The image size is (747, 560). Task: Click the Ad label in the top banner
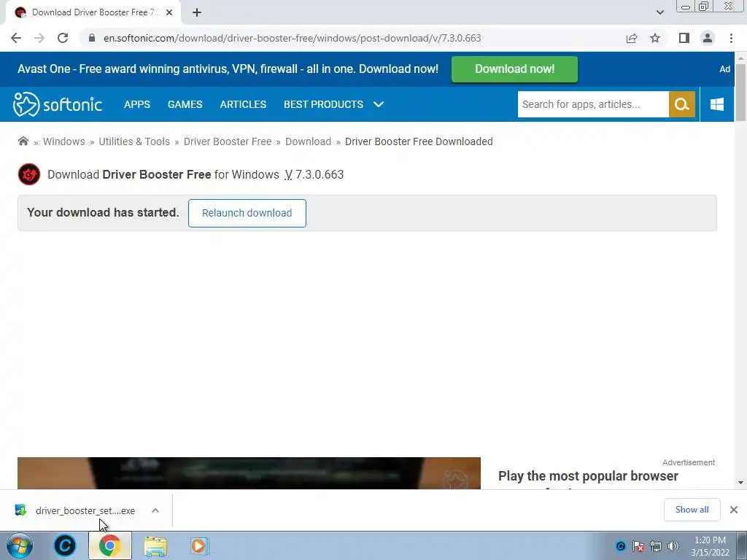(x=724, y=69)
